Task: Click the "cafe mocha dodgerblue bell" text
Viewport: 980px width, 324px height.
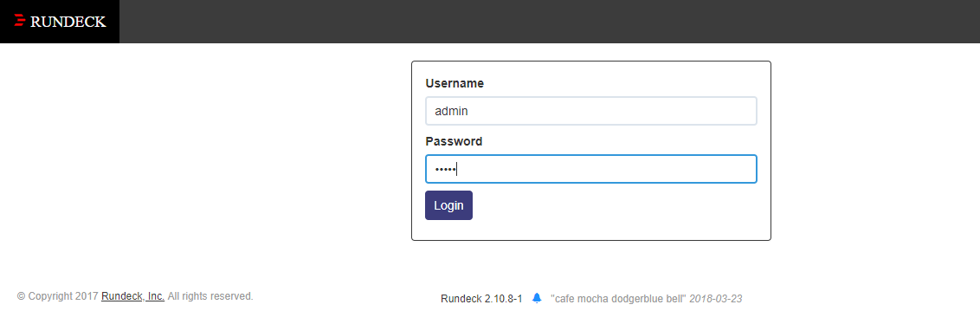Action: [x=619, y=299]
